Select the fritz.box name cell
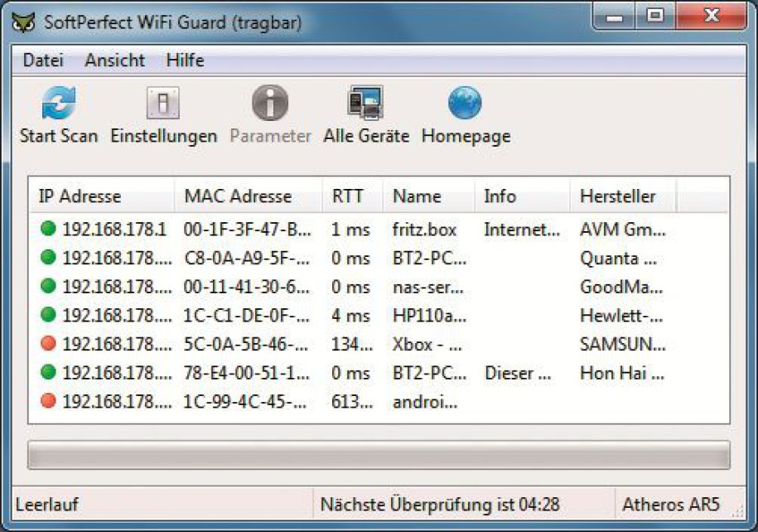This screenshot has height=532, width=758. (424, 229)
